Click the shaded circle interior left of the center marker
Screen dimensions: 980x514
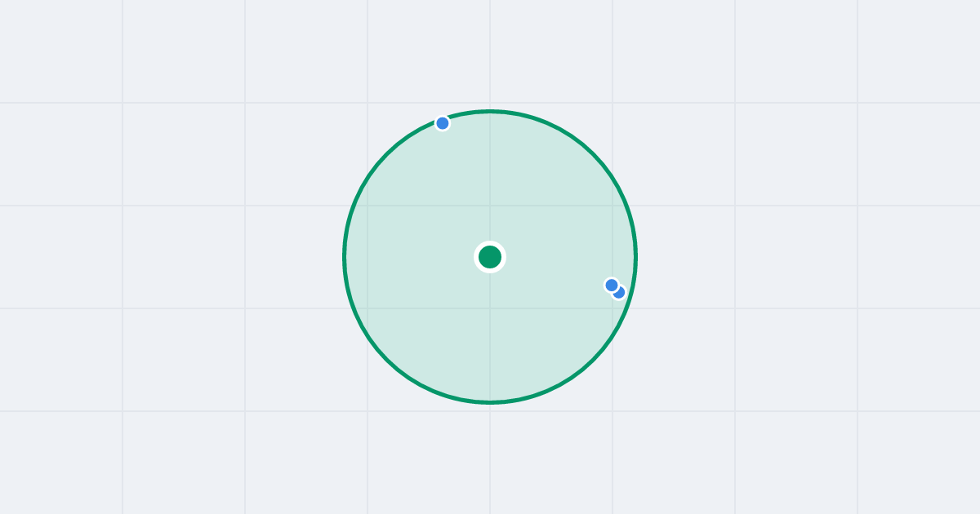(425, 257)
